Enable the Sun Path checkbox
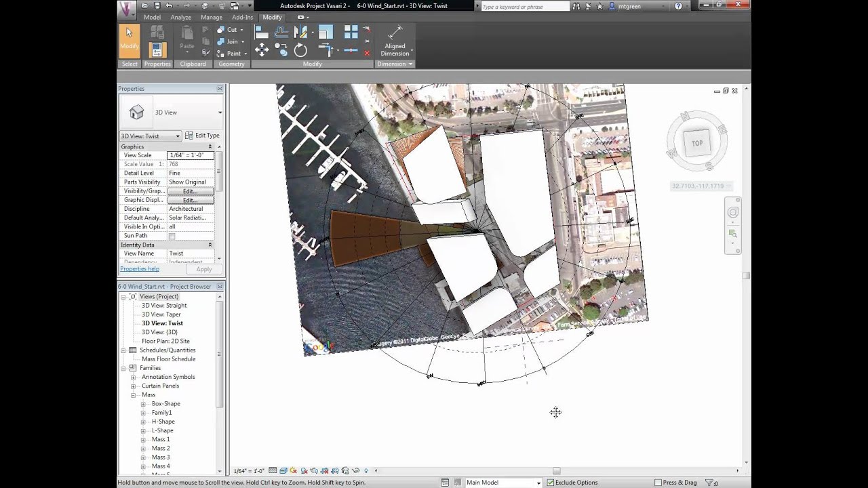This screenshot has width=868, height=488. click(172, 236)
